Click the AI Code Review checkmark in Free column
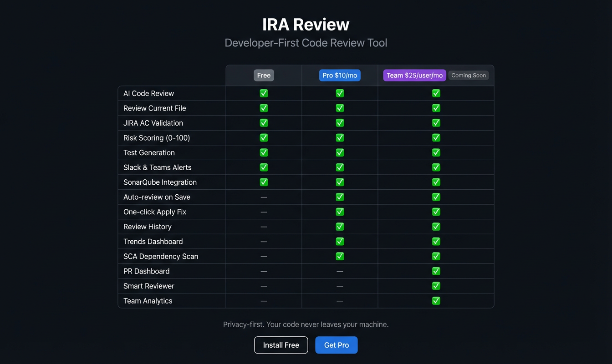This screenshot has height=364, width=612. (264, 93)
